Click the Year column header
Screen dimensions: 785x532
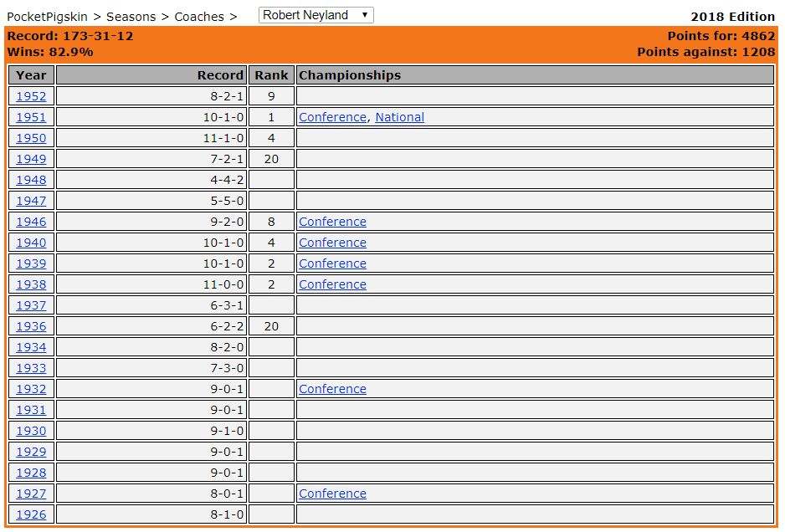[31, 75]
